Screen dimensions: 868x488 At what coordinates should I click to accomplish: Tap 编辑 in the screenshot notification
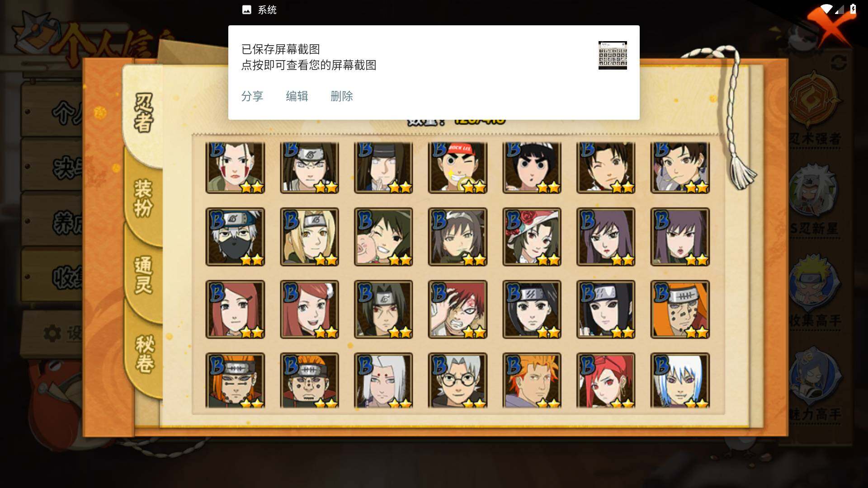297,96
